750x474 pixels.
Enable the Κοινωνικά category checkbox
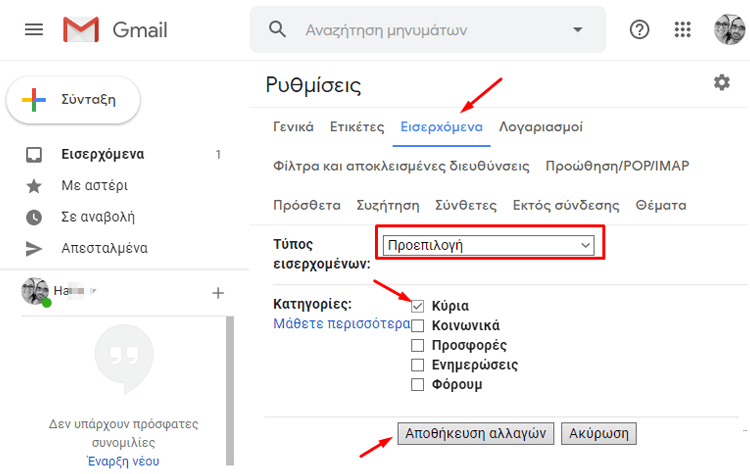pos(418,326)
